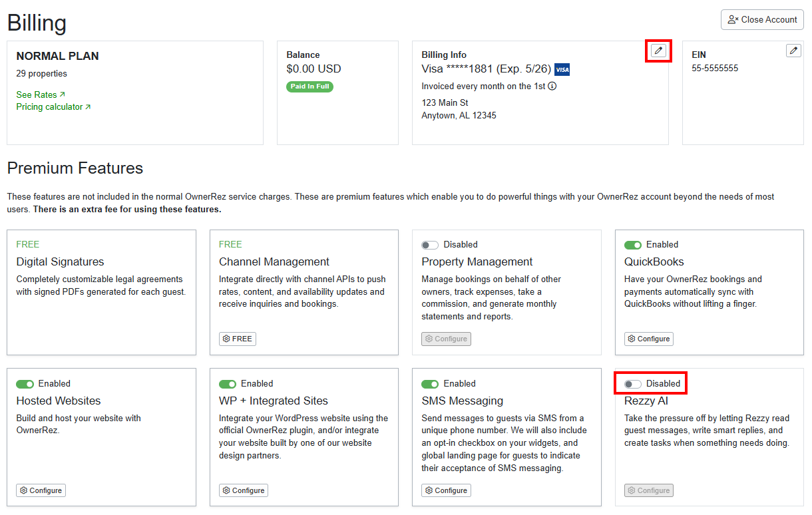812x515 pixels.
Task: Disable the Hosted Websites feature
Action: [25, 384]
